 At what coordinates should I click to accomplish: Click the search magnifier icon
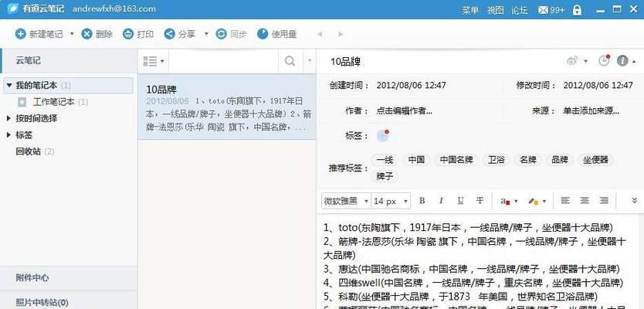pos(290,61)
